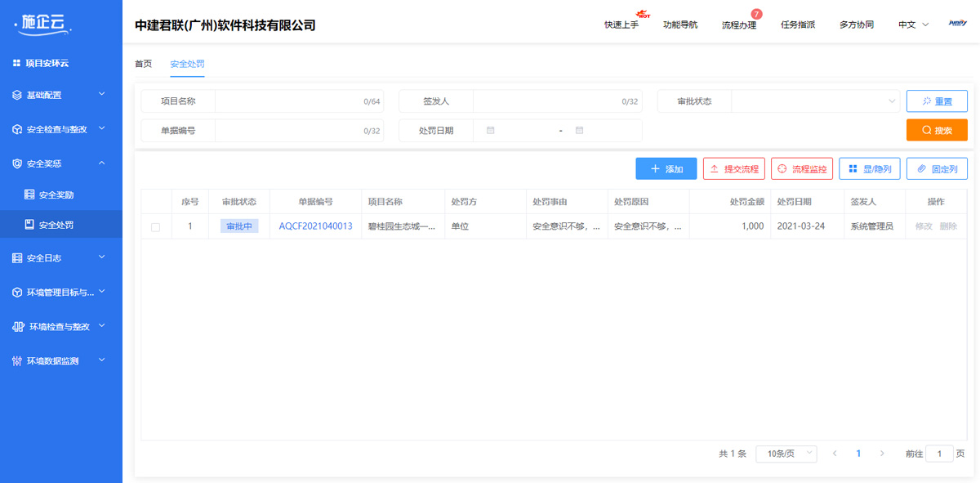Click the 项目安环云 grid icon
Viewport: 980px width, 483px height.
point(16,63)
